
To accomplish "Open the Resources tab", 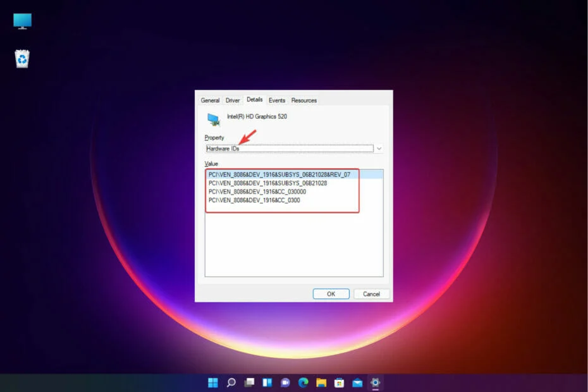I will [303, 100].
